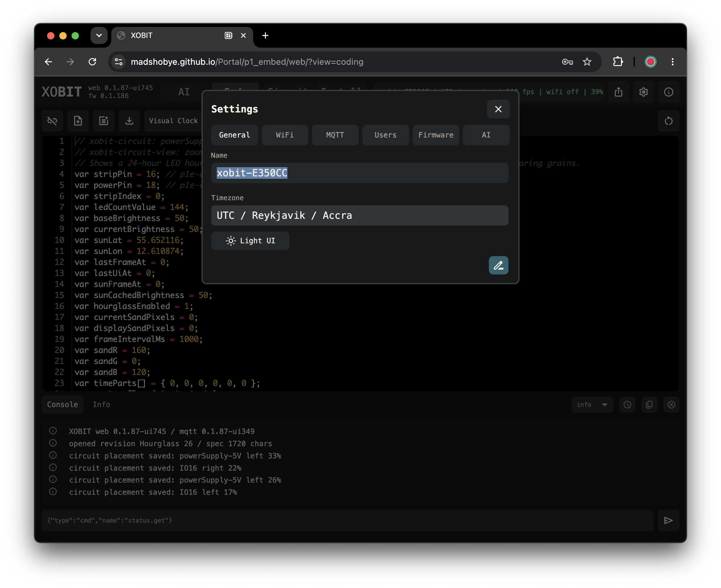Click the unlink icon in code toolbar
The image size is (721, 588).
(52, 121)
